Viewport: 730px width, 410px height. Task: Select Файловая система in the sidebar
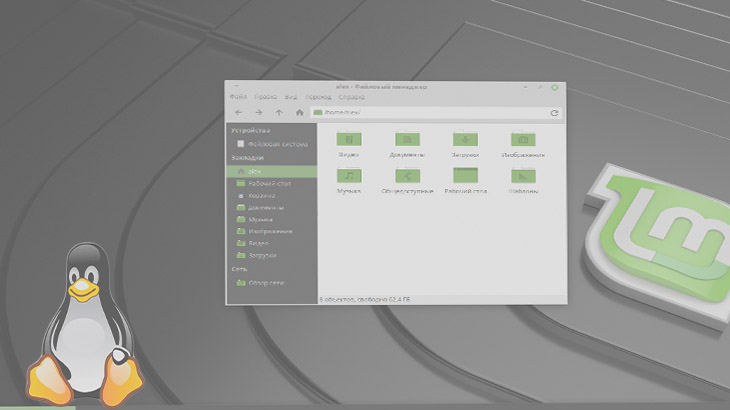(272, 144)
